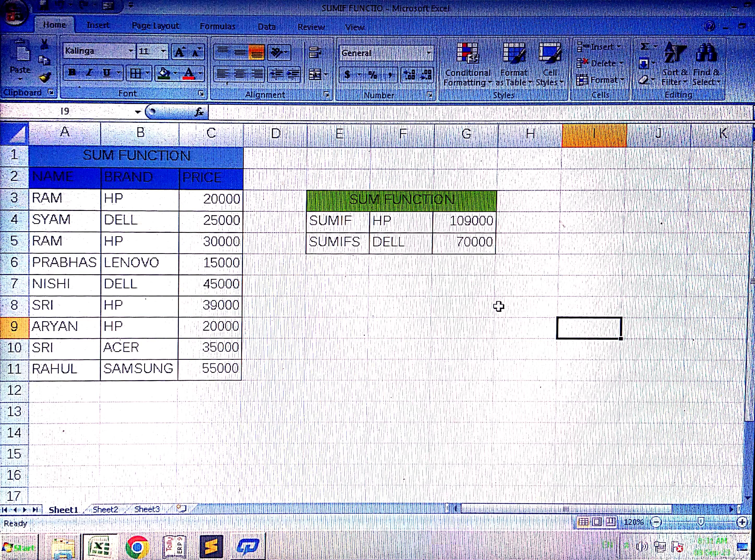Toggle Italic formatting
755x560 pixels.
(x=89, y=72)
